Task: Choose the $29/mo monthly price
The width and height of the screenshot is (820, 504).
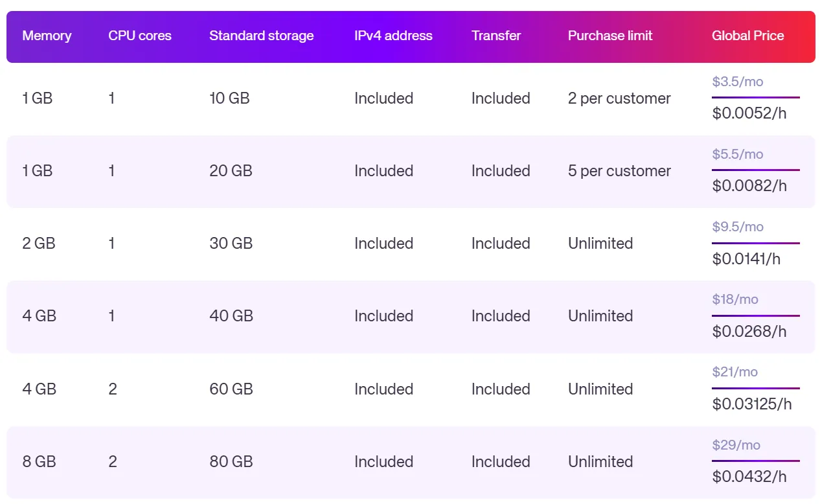Action: (x=736, y=445)
